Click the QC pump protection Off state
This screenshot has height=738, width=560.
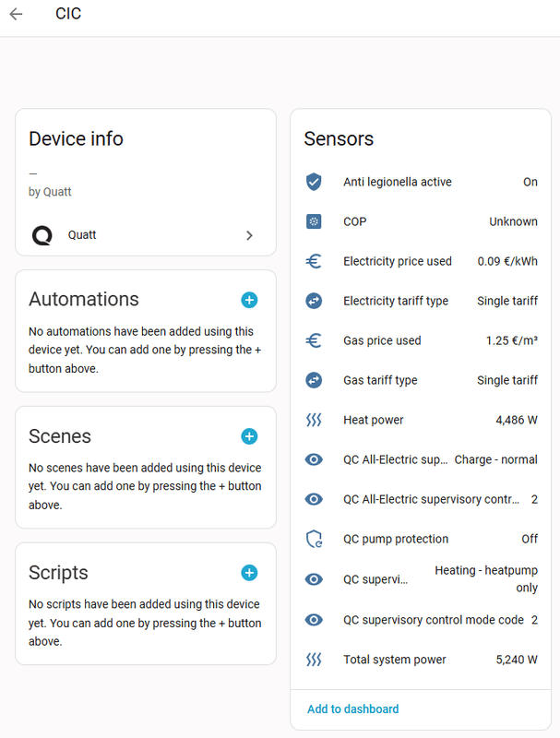pyautogui.click(x=530, y=539)
